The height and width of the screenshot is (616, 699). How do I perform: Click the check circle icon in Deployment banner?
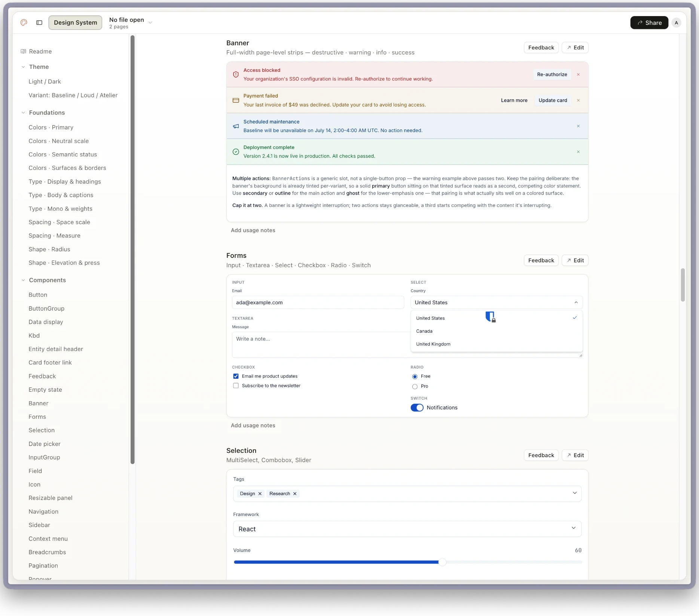point(236,152)
